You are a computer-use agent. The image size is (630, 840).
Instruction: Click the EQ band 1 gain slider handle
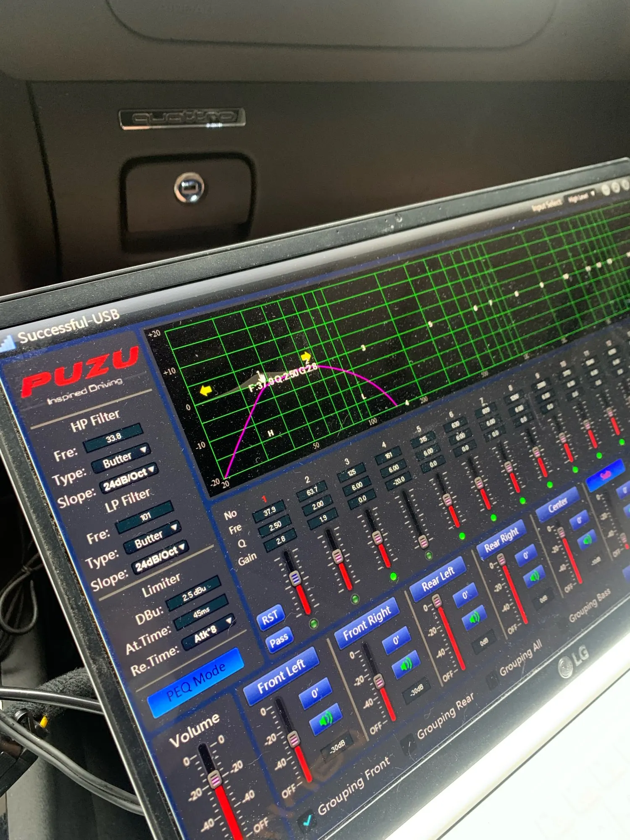[296, 578]
